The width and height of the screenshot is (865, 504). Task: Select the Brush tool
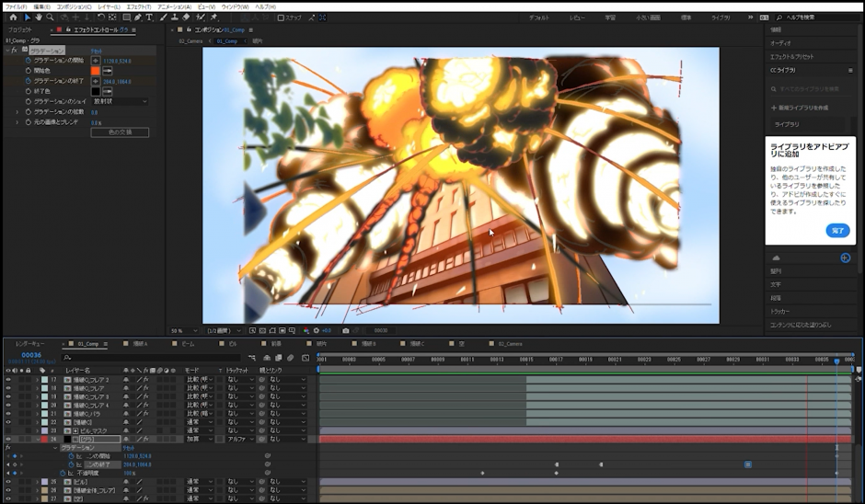point(163,17)
